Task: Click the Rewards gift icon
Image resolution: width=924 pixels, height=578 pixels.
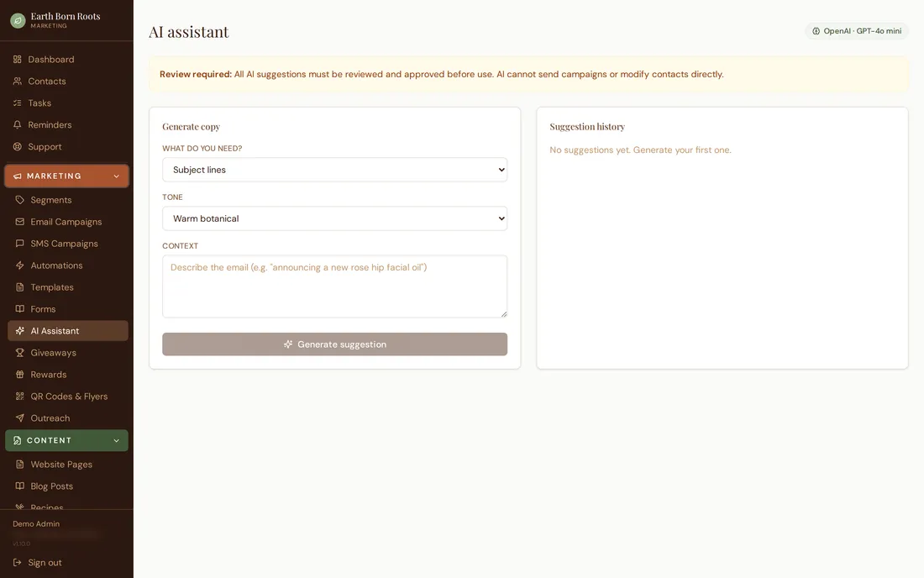Action: click(x=20, y=375)
